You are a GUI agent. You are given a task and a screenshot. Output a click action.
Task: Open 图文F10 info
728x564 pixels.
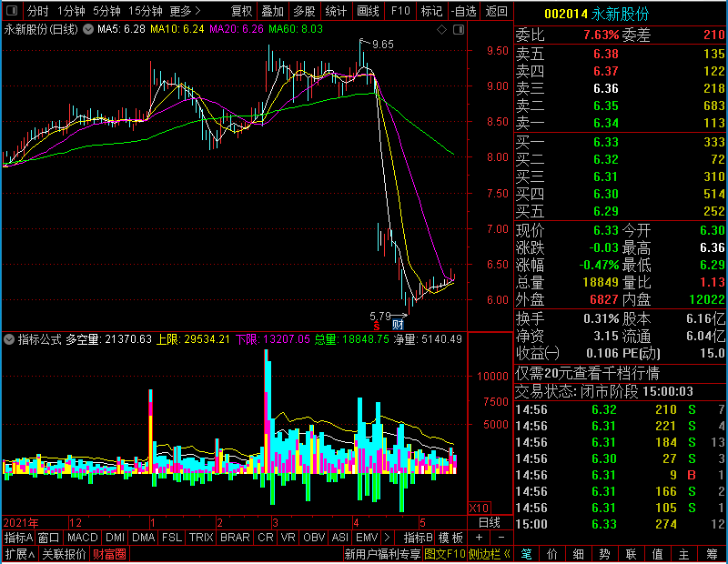[444, 554]
